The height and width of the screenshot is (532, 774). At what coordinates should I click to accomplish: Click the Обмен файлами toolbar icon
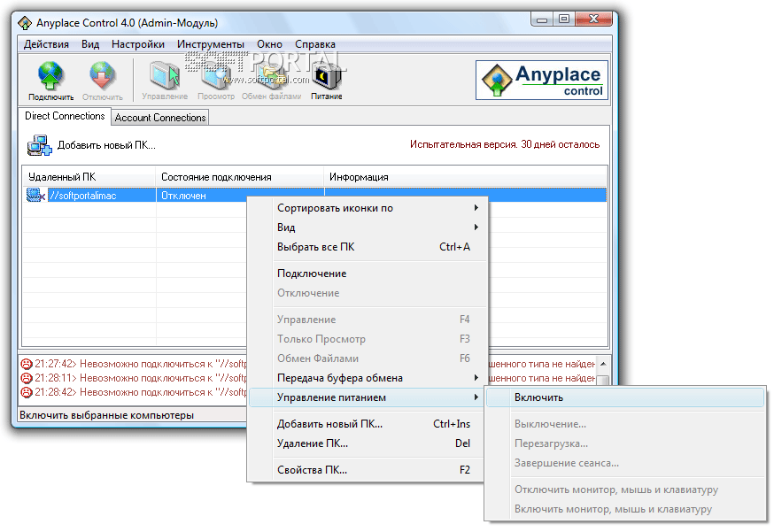click(271, 76)
